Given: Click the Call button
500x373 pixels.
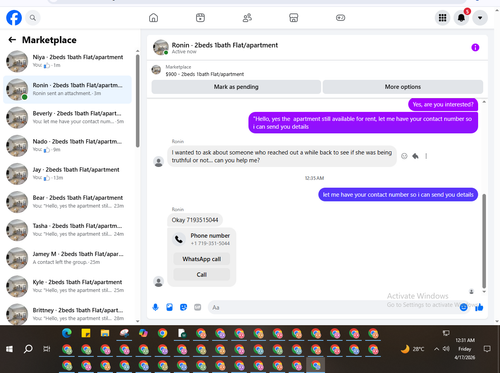Looking at the screenshot, I should click(x=202, y=274).
